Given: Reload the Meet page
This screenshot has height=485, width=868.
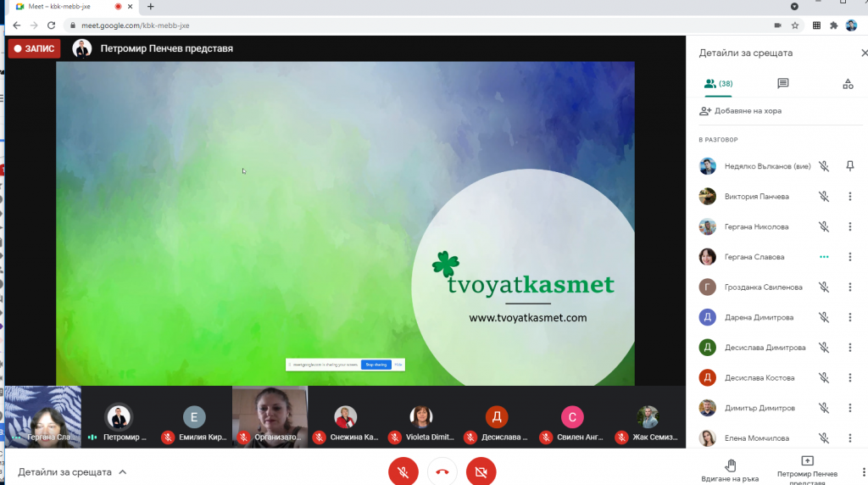Looking at the screenshot, I should tap(52, 25).
